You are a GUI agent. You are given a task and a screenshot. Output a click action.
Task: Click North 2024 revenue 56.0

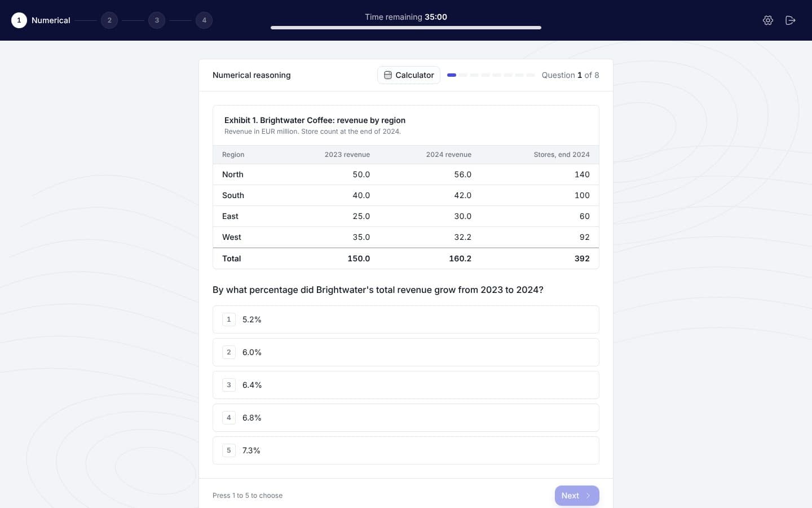coord(463,174)
